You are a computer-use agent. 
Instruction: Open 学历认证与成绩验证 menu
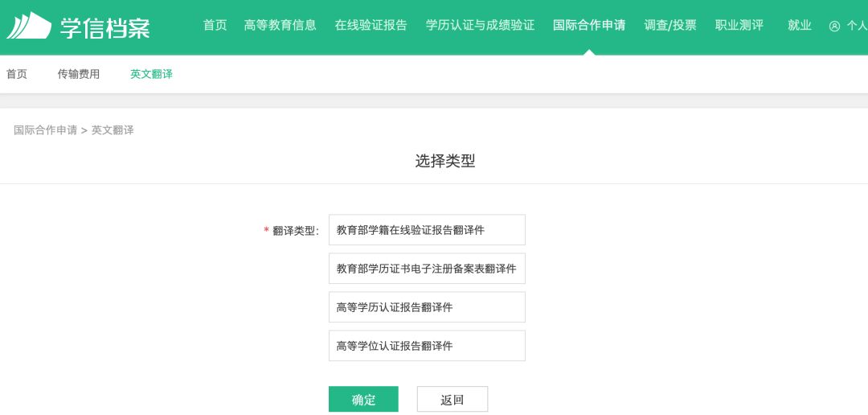pyautogui.click(x=481, y=25)
